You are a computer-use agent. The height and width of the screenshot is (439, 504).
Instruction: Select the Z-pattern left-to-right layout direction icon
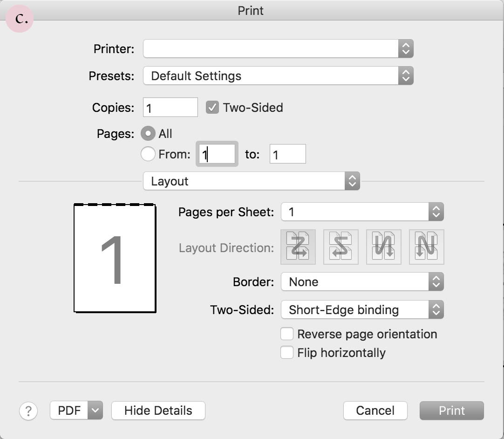tap(298, 247)
